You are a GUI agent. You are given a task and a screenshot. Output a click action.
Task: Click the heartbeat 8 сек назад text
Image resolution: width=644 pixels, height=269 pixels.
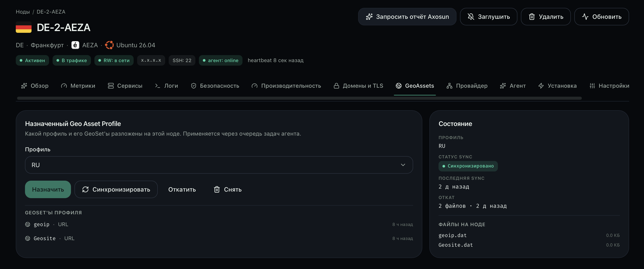pyautogui.click(x=276, y=60)
